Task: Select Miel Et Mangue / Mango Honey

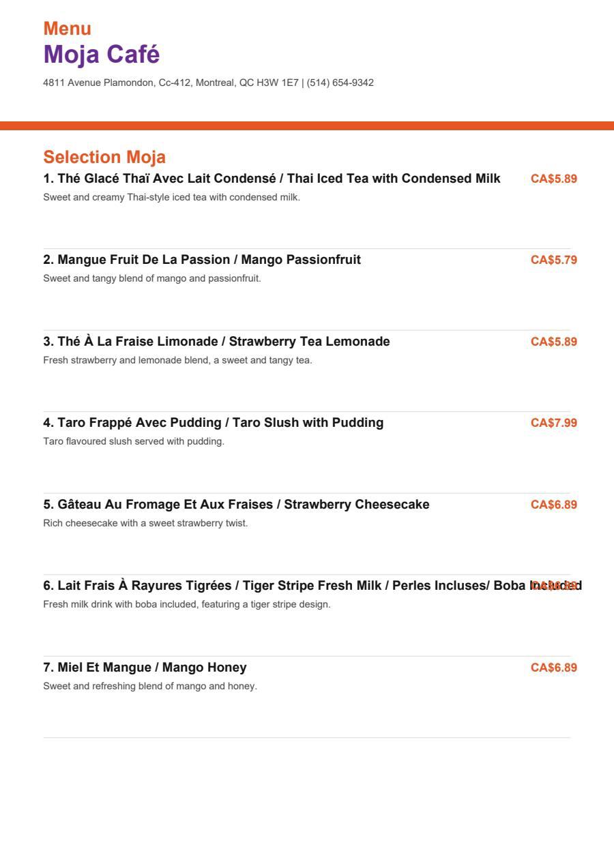Action: click(145, 668)
